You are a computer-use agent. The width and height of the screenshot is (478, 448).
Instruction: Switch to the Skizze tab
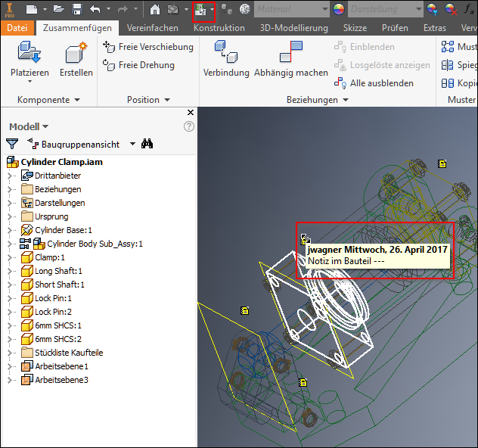tap(355, 28)
